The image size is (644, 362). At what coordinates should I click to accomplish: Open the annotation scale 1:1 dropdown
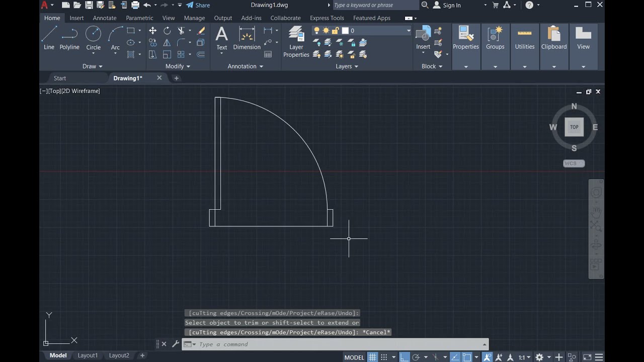pyautogui.click(x=524, y=357)
